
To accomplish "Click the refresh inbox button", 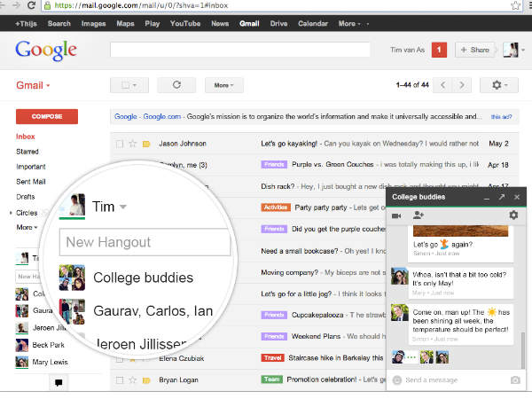I will coord(176,85).
